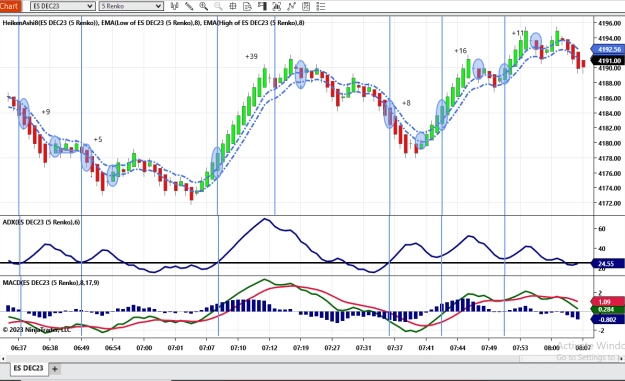The width and height of the screenshot is (625, 381).
Task: Toggle the crosshair cursor icon
Action: click(x=233, y=6)
